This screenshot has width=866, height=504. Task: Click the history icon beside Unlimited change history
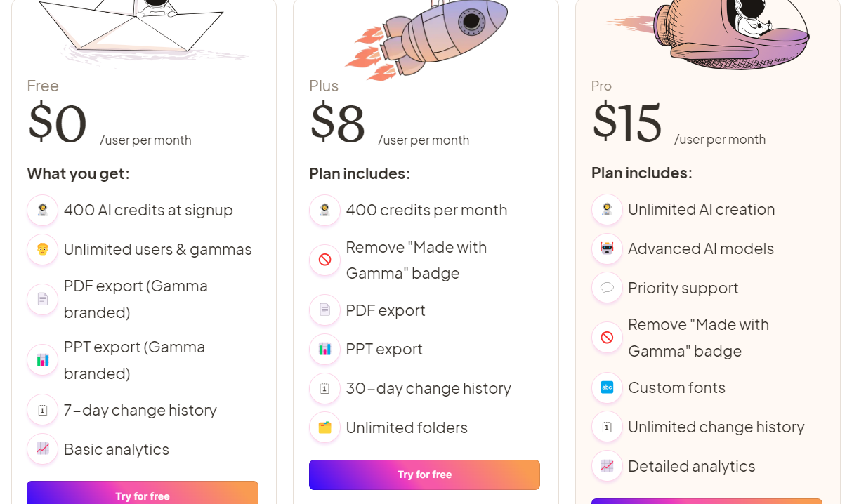[x=608, y=427]
